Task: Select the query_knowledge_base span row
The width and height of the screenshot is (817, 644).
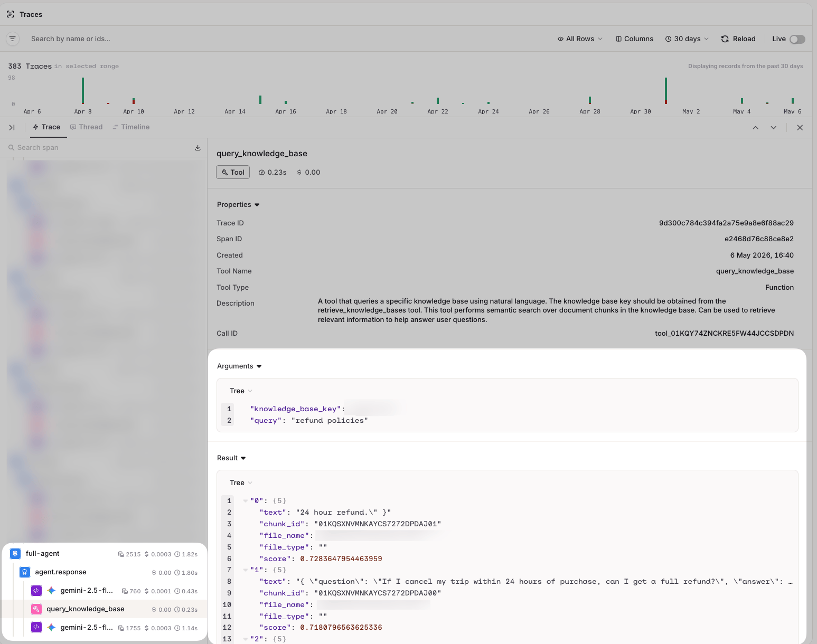Action: [x=104, y=609]
